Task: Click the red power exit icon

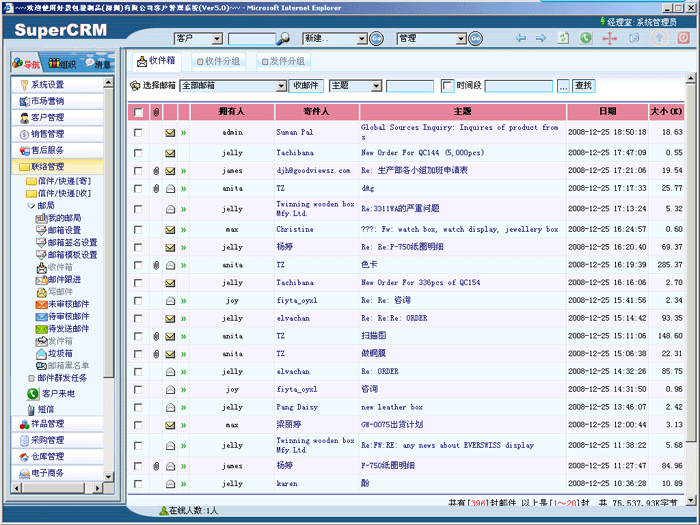Action: click(683, 38)
